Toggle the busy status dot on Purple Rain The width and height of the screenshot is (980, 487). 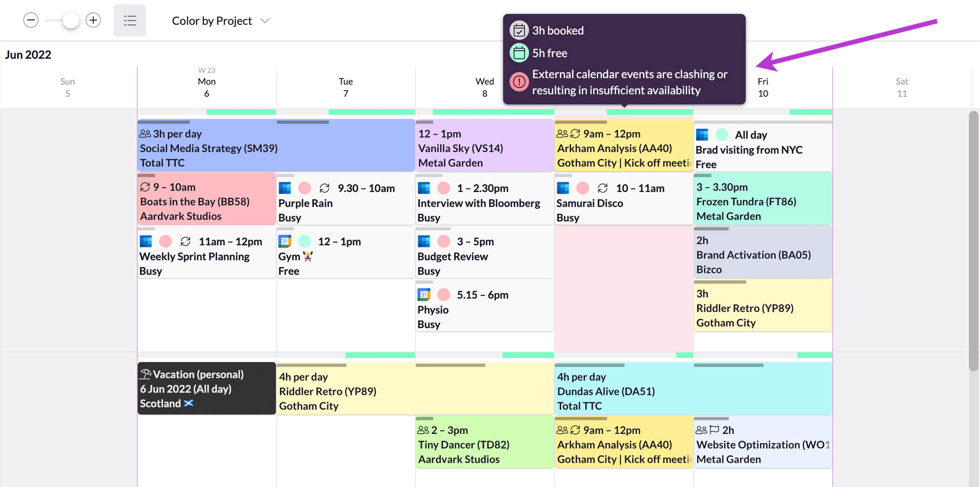[x=305, y=188]
